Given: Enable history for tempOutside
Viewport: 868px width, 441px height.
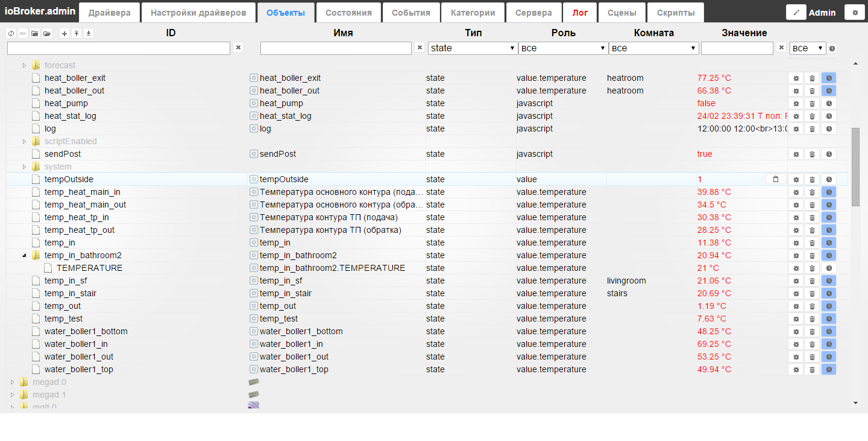Looking at the screenshot, I should [829, 179].
